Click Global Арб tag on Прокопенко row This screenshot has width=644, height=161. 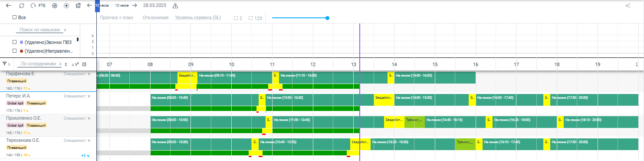(x=15, y=125)
